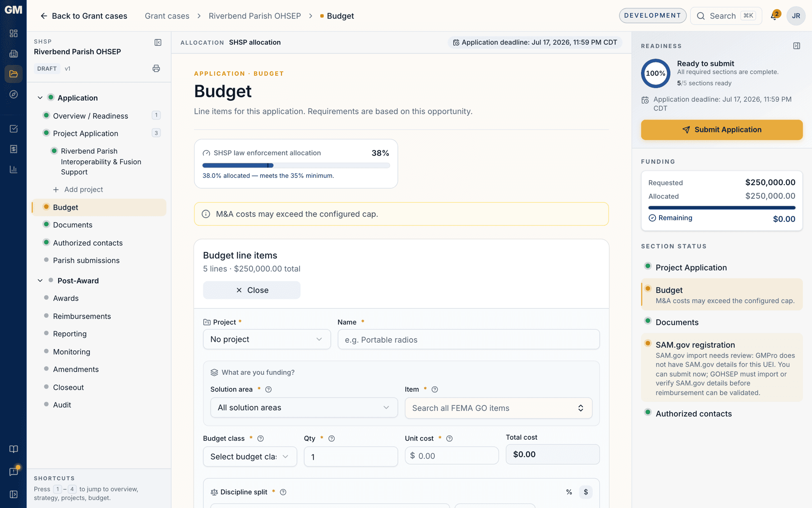Click the info icon in M&A warning banner

coord(206,214)
